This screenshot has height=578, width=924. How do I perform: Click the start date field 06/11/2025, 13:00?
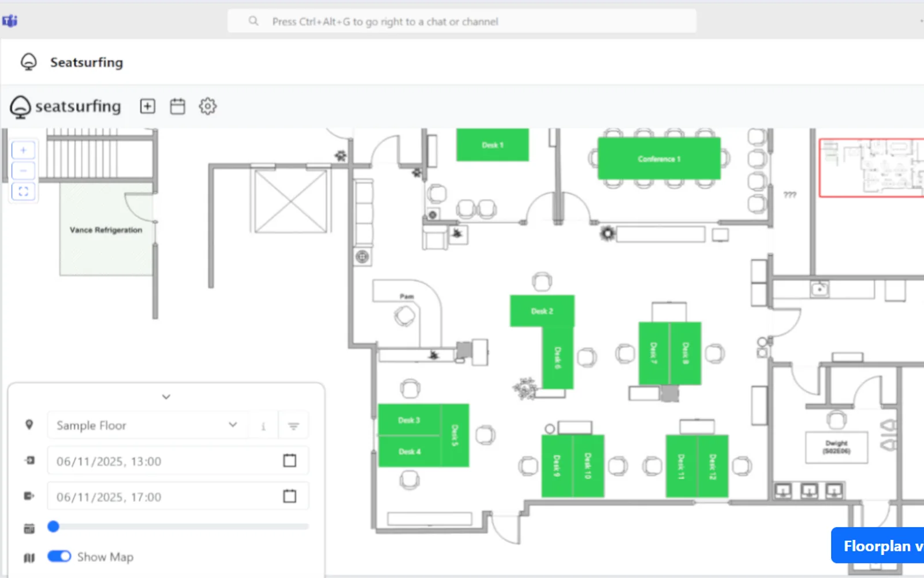[x=178, y=461]
